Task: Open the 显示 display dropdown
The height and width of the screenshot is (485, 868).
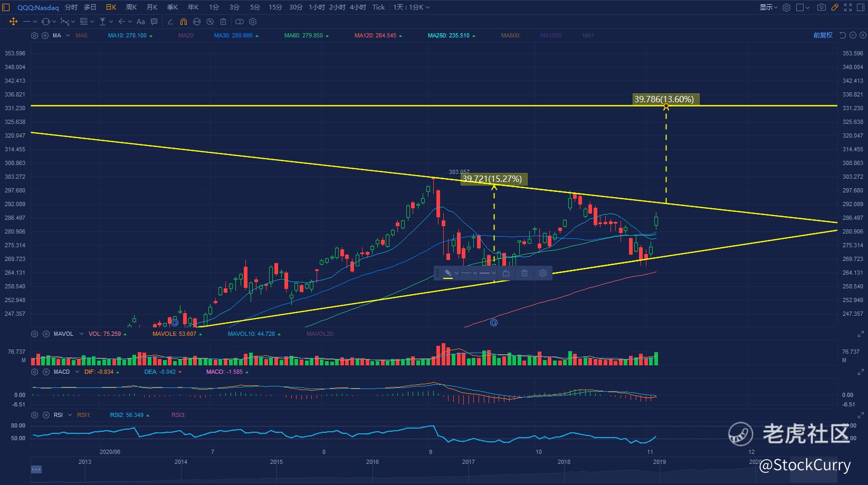Action: tap(768, 7)
